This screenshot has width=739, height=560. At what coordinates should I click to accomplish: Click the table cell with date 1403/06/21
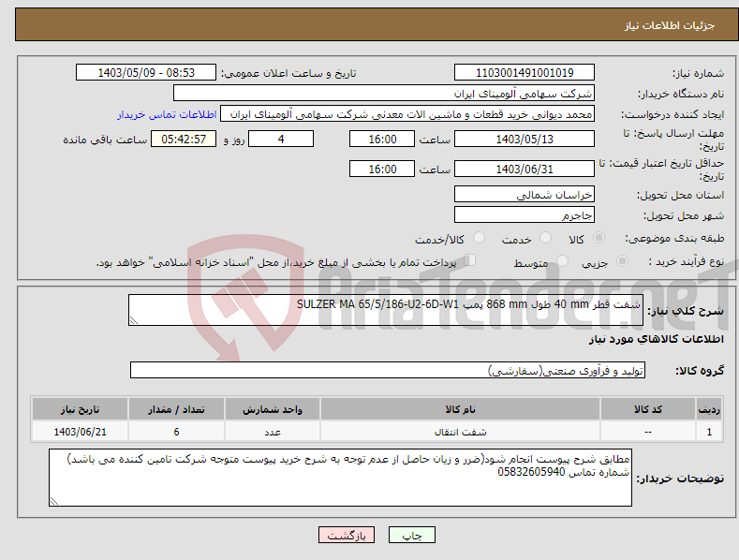point(81,432)
